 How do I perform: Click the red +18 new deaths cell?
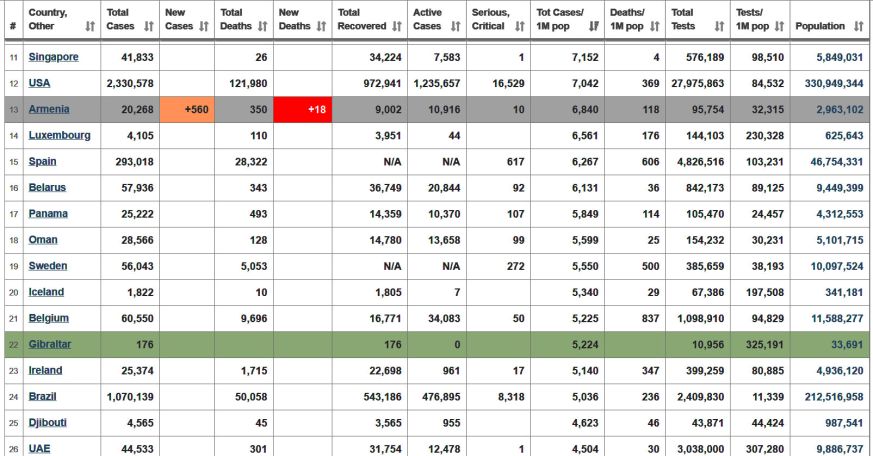click(x=303, y=109)
